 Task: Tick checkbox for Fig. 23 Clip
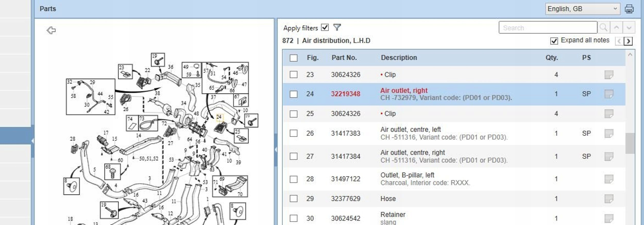(293, 75)
